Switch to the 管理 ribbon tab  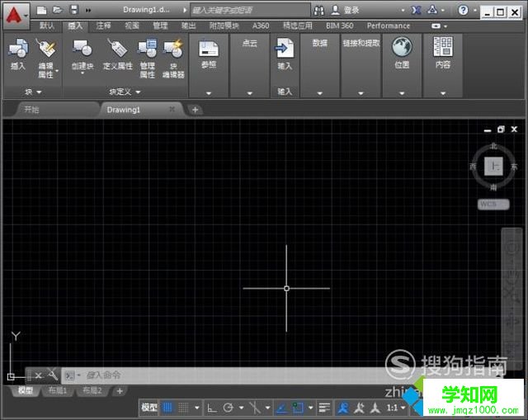160,26
